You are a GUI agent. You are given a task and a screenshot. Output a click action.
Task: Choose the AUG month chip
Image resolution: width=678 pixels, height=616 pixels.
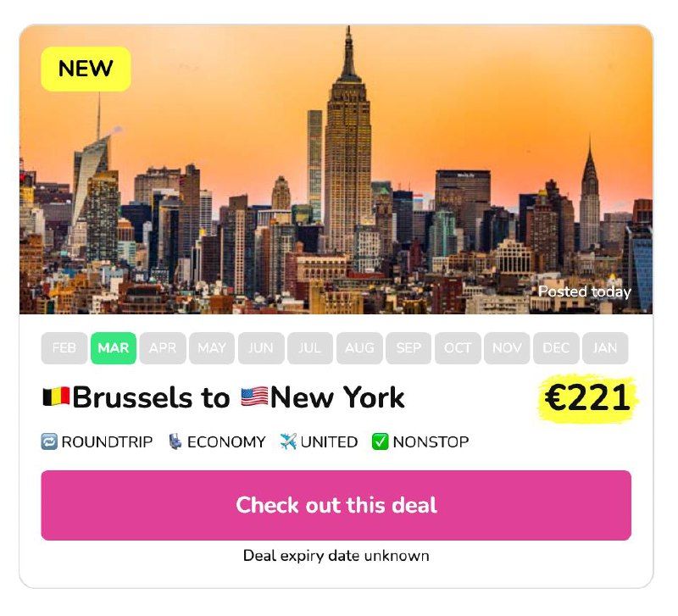pyautogui.click(x=359, y=348)
